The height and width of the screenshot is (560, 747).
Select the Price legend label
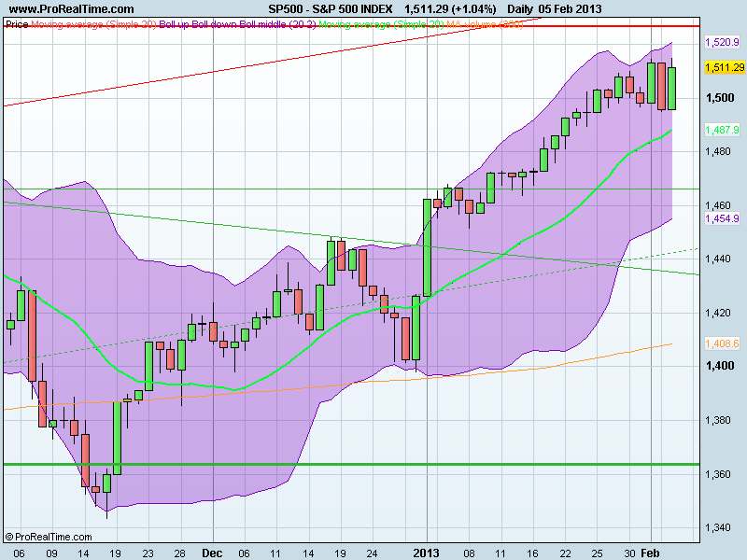click(17, 24)
